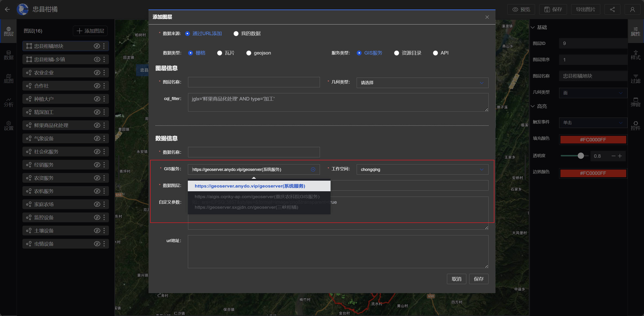
Task: Click the 取消 cancel button
Action: click(456, 279)
